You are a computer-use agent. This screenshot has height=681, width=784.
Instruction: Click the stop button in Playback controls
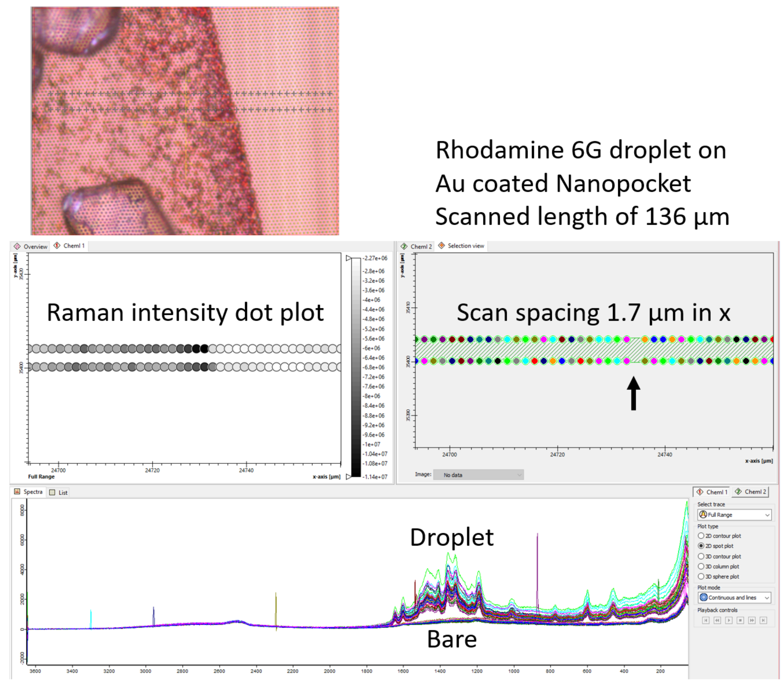point(740,620)
